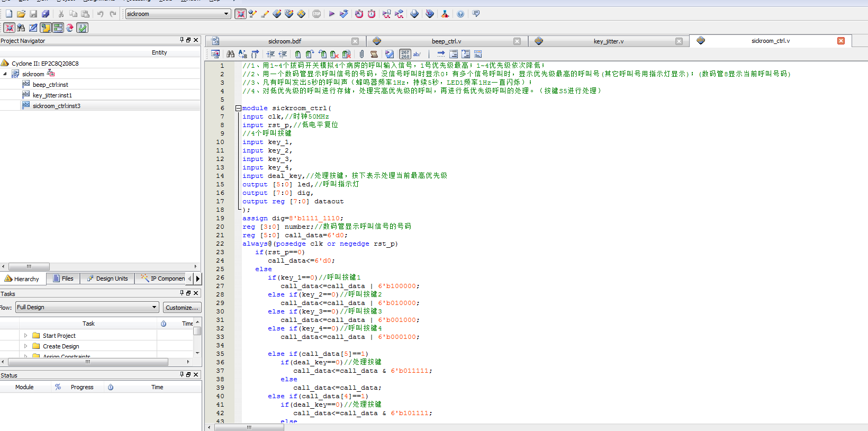Image resolution: width=868 pixels, height=431 pixels.
Task: Click the Project Navigator horizontal scrollbar thumb
Action: tap(29, 267)
